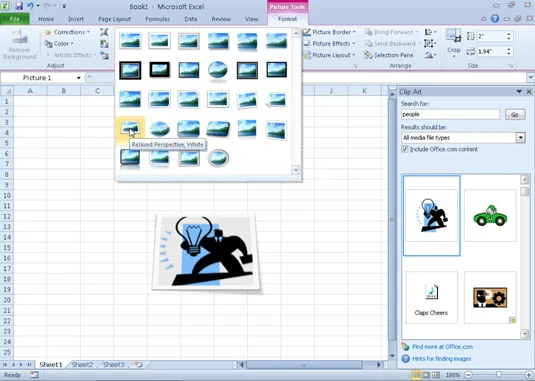Switch to the Data tab
This screenshot has width=535, height=381.
tap(191, 19)
